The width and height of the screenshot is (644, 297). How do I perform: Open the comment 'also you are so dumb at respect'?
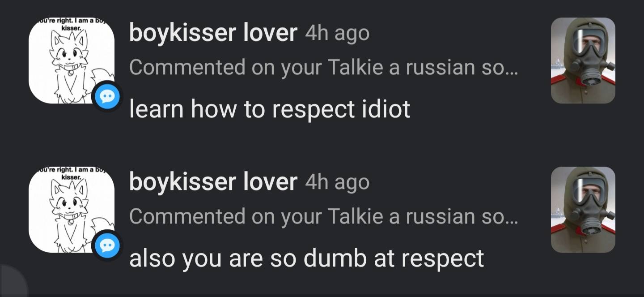306,258
